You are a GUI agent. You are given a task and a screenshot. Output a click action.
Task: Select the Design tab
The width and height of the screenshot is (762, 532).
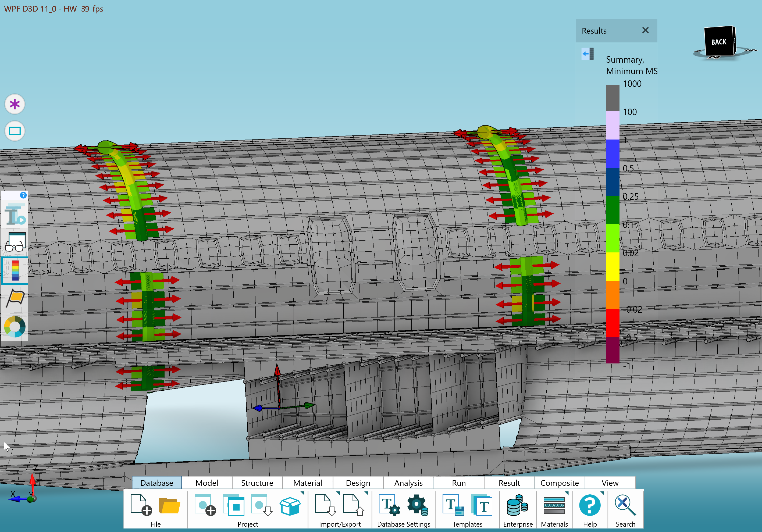point(358,483)
